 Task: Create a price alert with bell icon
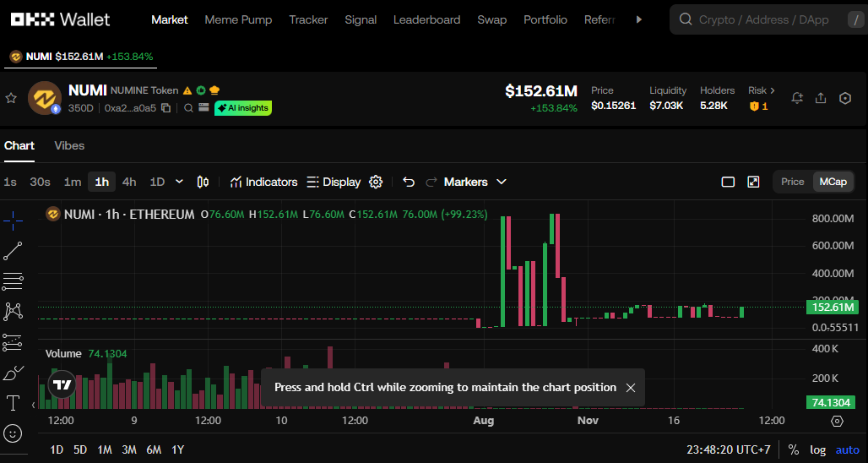(x=797, y=99)
